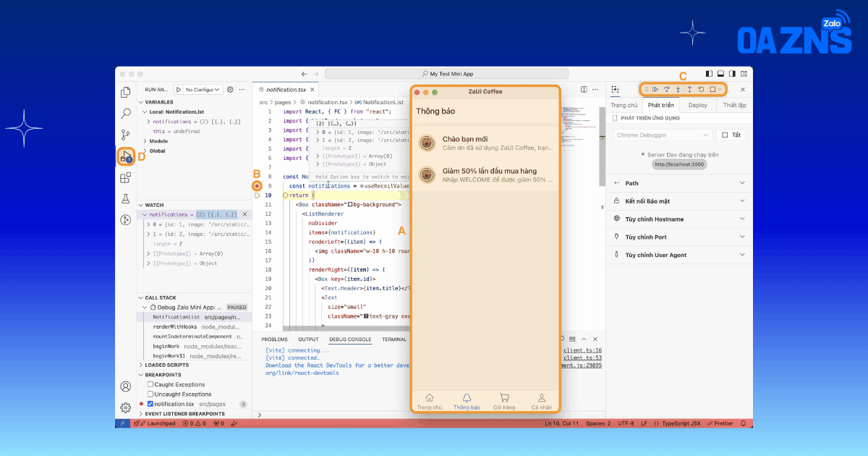Click the Restart debug session icon
Screen dimensions: 868x456
click(x=701, y=90)
